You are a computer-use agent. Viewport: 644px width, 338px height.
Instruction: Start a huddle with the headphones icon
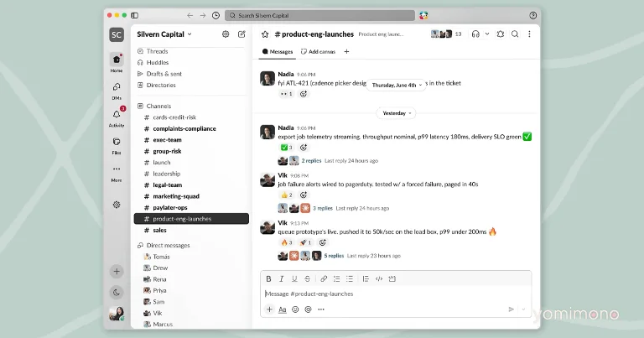(x=475, y=34)
